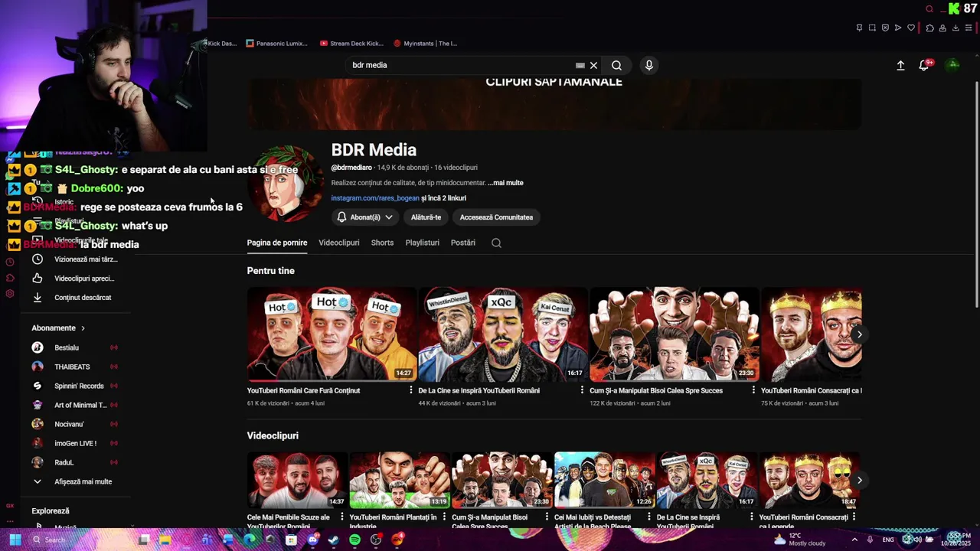Play Cele Mai Penibile Scuze video thumbnail

point(297,481)
